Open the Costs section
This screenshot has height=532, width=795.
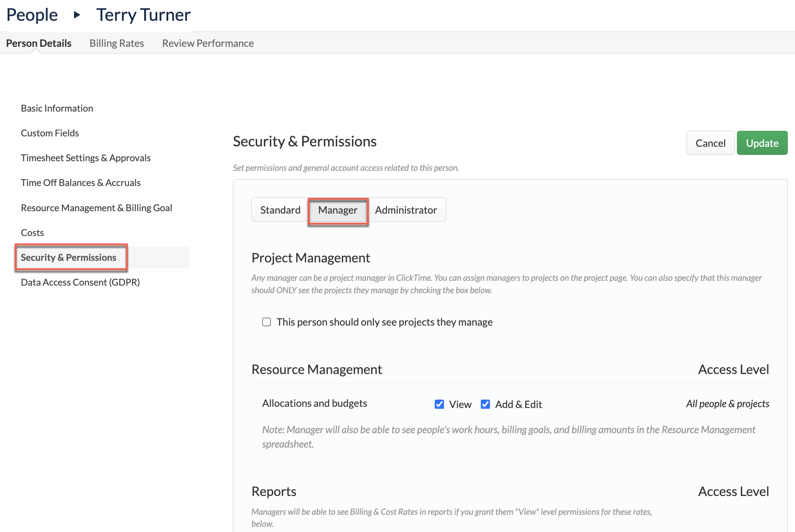32,233
